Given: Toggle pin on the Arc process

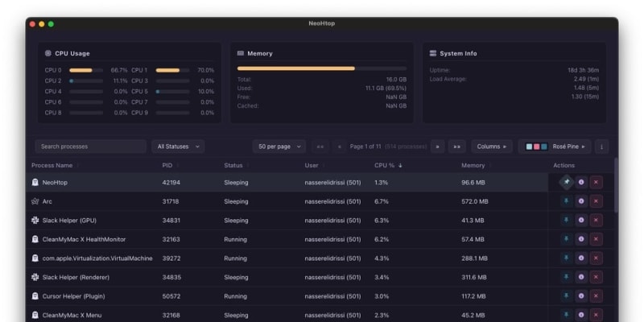Looking at the screenshot, I should [566, 201].
